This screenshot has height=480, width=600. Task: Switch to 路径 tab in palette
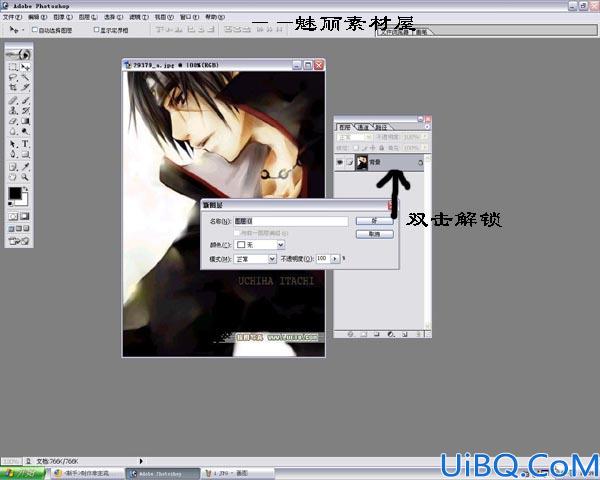pos(380,127)
